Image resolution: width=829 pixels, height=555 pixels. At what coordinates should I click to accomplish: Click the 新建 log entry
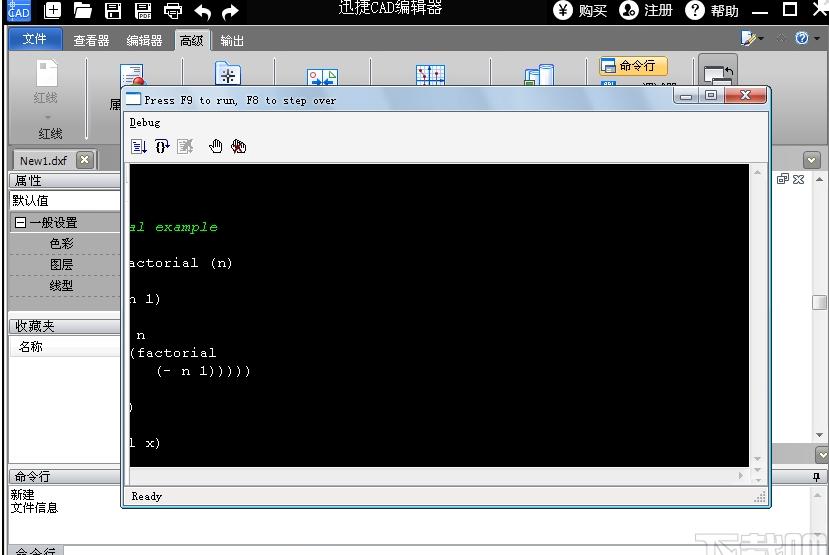[22, 495]
